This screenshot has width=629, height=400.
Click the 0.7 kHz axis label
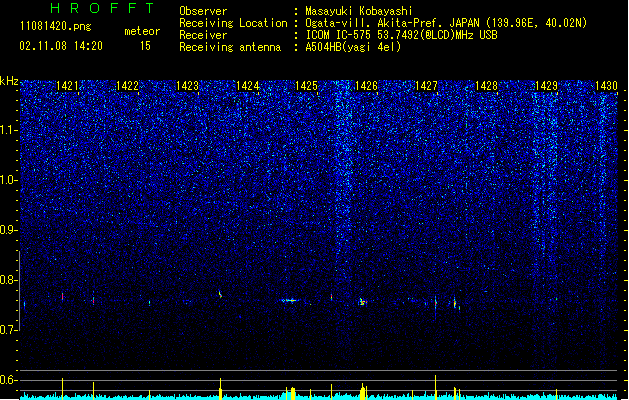click(x=9, y=330)
